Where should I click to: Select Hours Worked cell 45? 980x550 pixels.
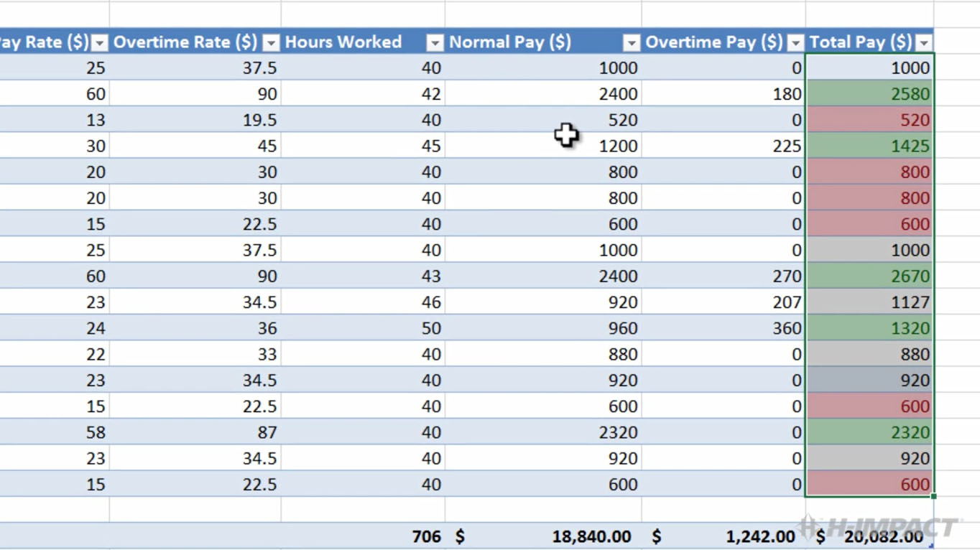[x=363, y=146]
